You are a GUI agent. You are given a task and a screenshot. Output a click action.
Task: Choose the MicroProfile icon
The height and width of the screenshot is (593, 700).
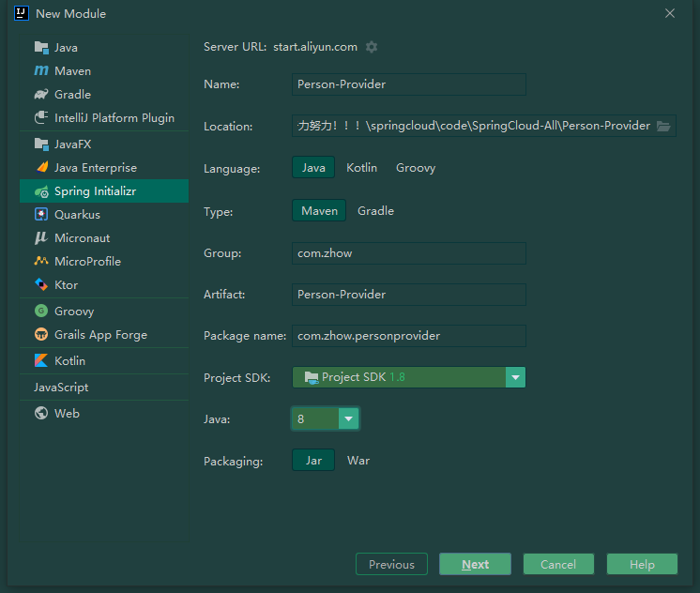tap(41, 261)
